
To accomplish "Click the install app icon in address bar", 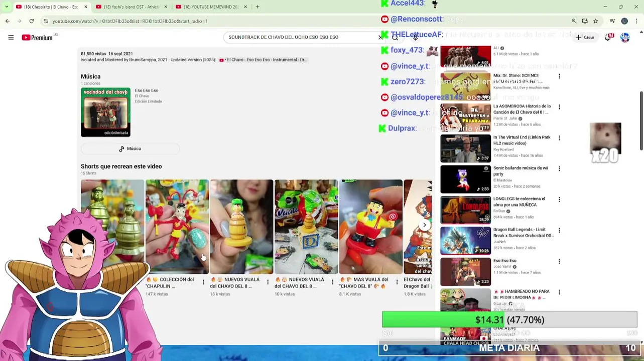I will pos(585,21).
